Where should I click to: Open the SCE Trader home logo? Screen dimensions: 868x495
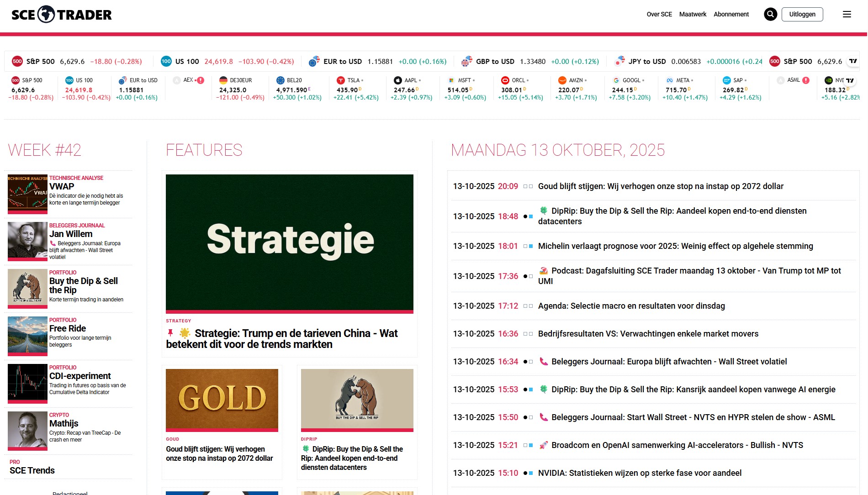62,15
